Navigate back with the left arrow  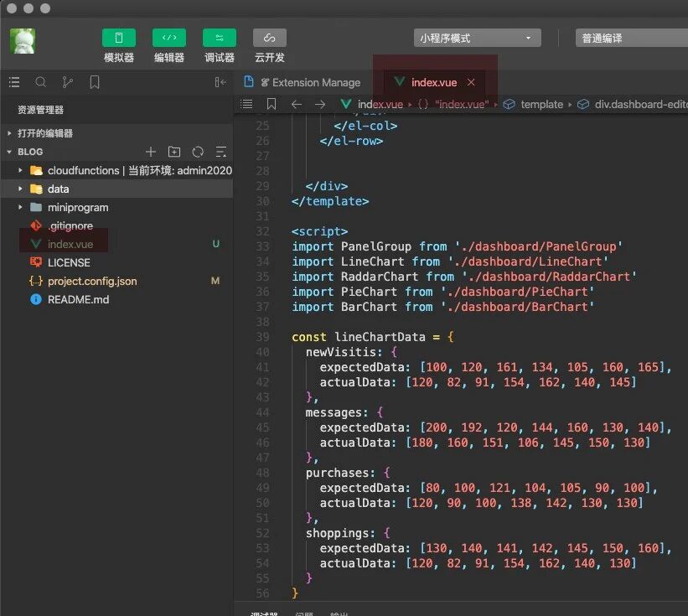tap(297, 104)
